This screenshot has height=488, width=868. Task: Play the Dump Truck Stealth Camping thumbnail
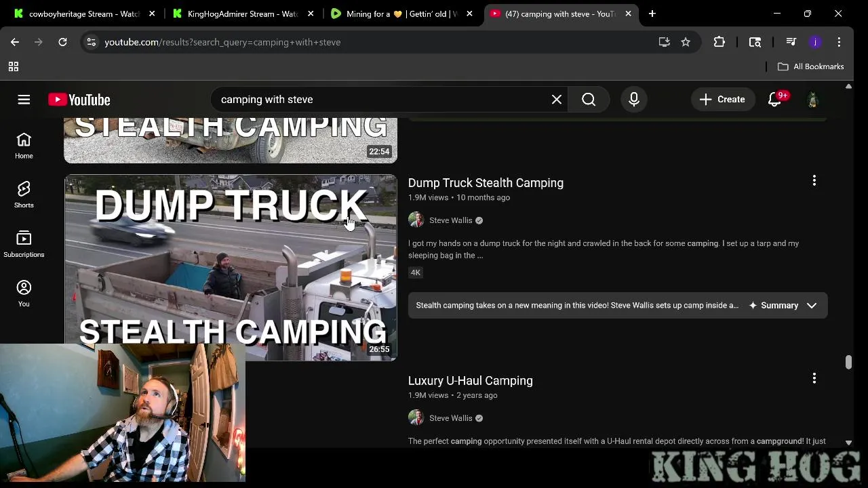231,268
